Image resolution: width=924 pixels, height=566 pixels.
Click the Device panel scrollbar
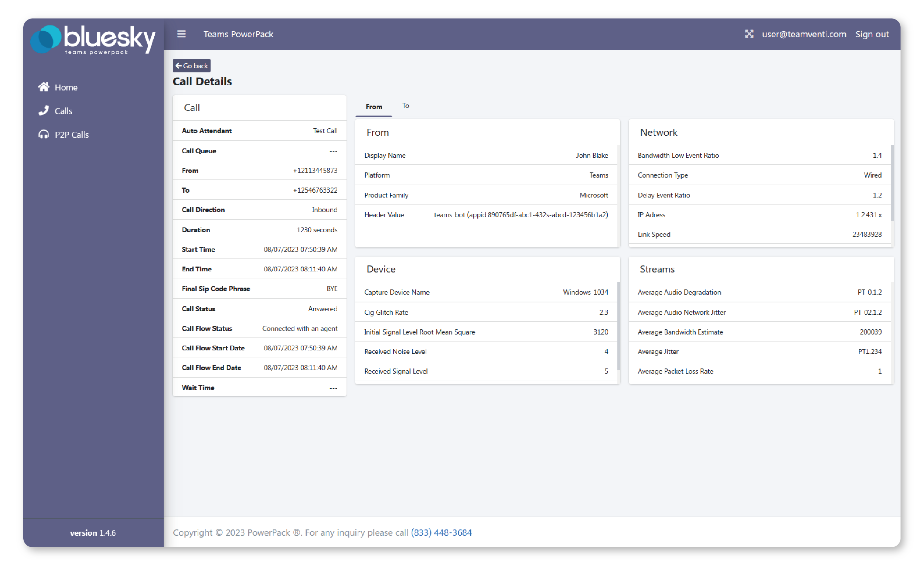click(x=618, y=326)
